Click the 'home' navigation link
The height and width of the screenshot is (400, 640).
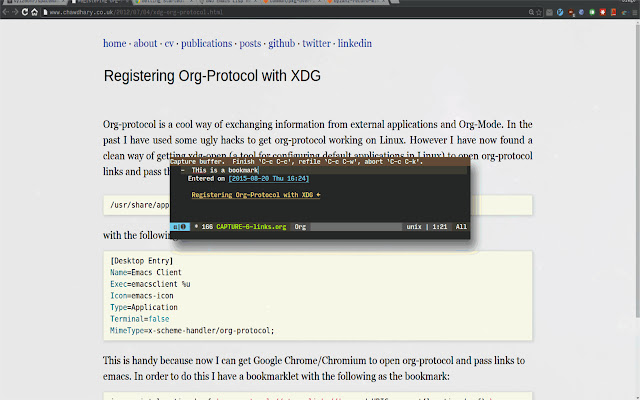[x=114, y=44]
